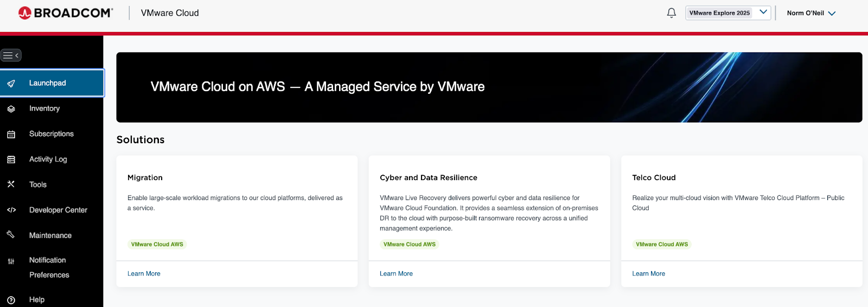Click the Broadcom logo
This screenshot has width=868, height=307.
[x=66, y=13]
